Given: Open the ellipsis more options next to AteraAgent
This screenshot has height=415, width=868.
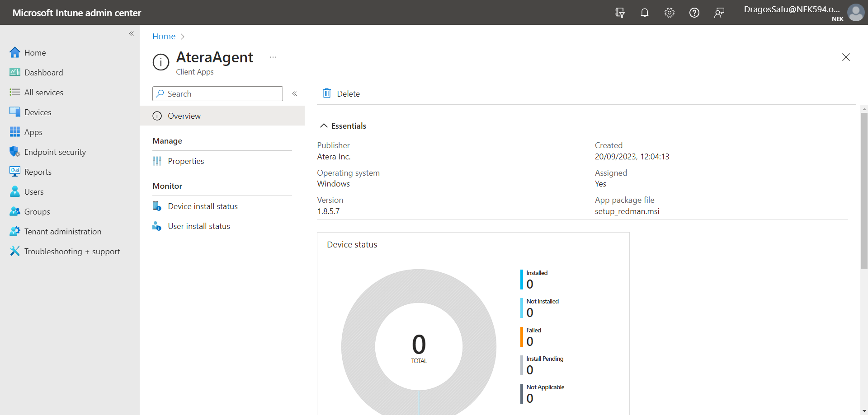Looking at the screenshot, I should tap(273, 57).
